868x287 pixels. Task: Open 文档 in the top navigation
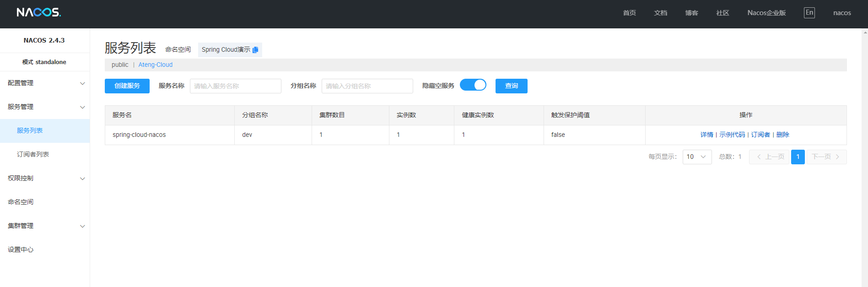[660, 13]
